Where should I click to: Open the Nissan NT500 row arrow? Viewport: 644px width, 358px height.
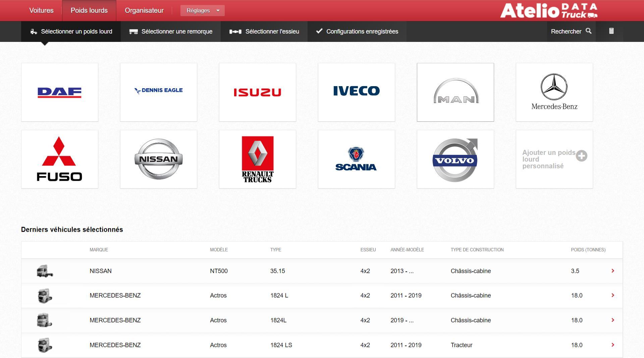click(613, 271)
